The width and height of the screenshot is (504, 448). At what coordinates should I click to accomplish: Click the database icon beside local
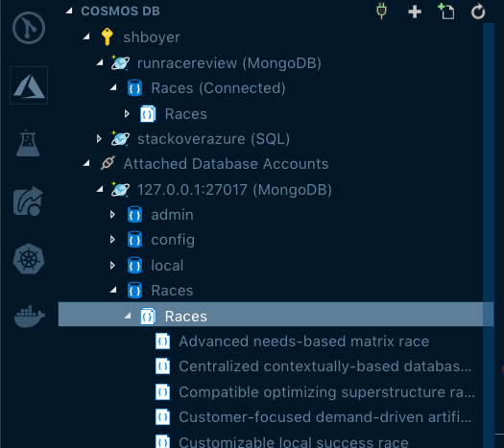click(x=134, y=266)
